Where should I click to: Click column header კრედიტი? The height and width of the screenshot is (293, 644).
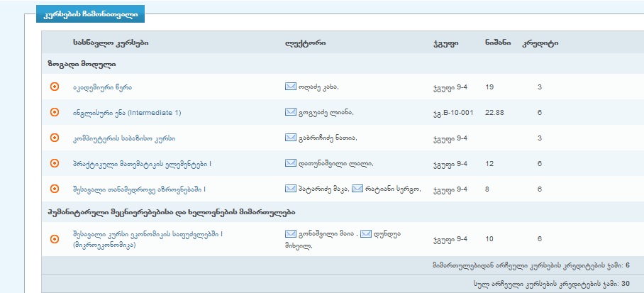(x=540, y=43)
